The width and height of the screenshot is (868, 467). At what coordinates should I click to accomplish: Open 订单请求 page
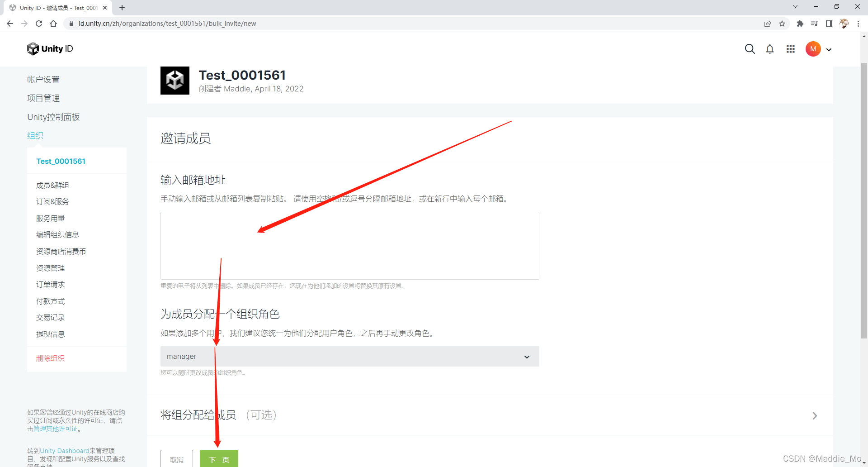click(51, 284)
